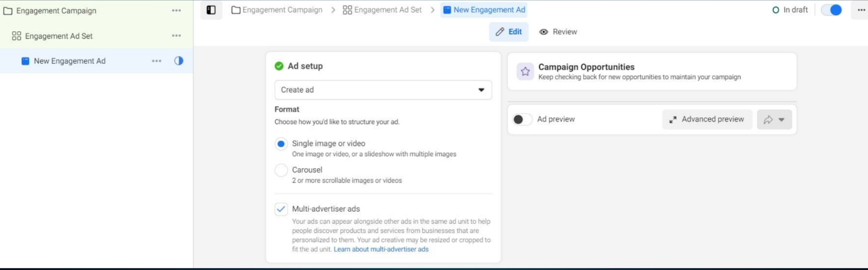Open more options for Engagement Campaign
The height and width of the screenshot is (270, 868).
click(176, 10)
